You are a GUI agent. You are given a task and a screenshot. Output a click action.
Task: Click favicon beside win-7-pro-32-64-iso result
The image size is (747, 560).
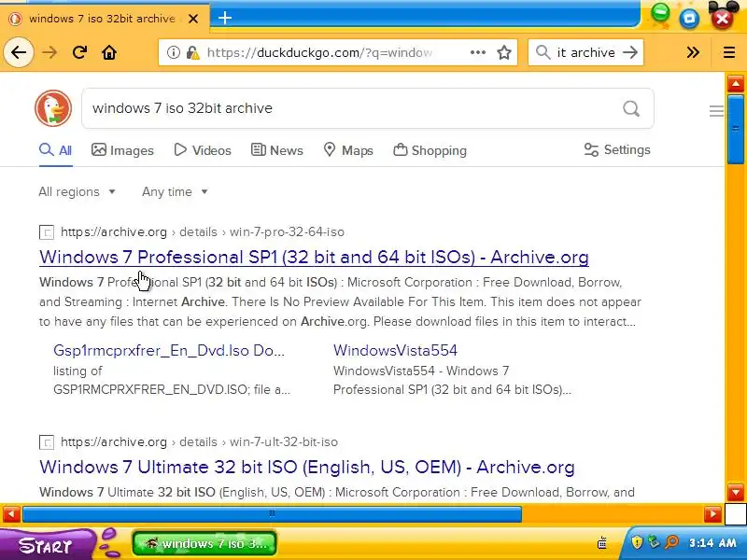(46, 232)
